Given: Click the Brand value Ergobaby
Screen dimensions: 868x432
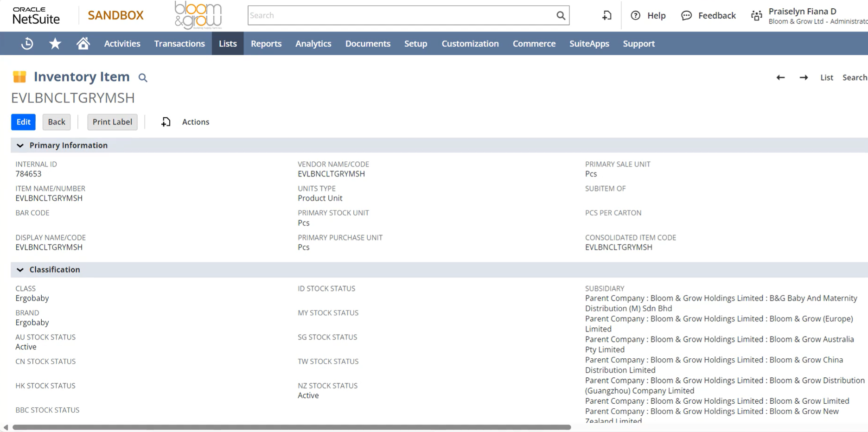Looking at the screenshot, I should (x=32, y=323).
